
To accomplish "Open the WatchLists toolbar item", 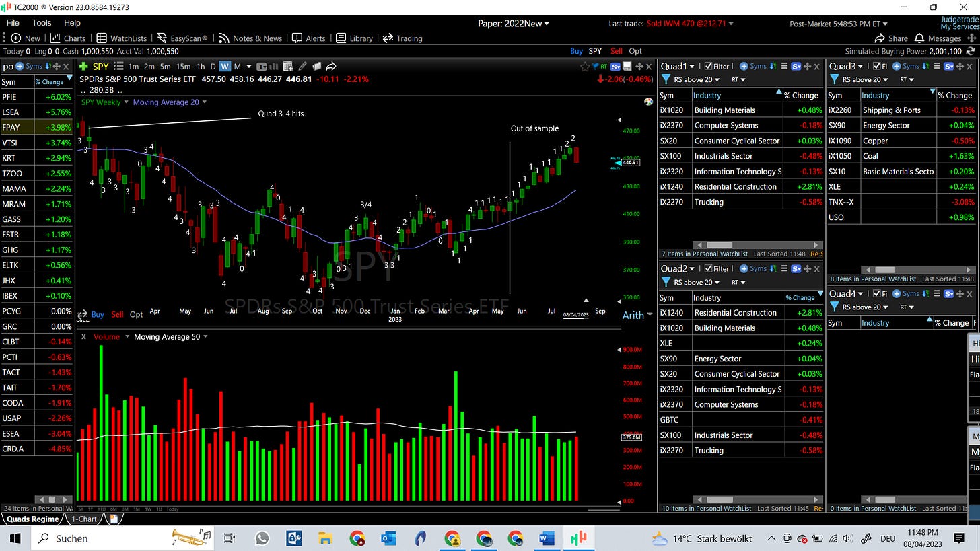I will (x=121, y=38).
